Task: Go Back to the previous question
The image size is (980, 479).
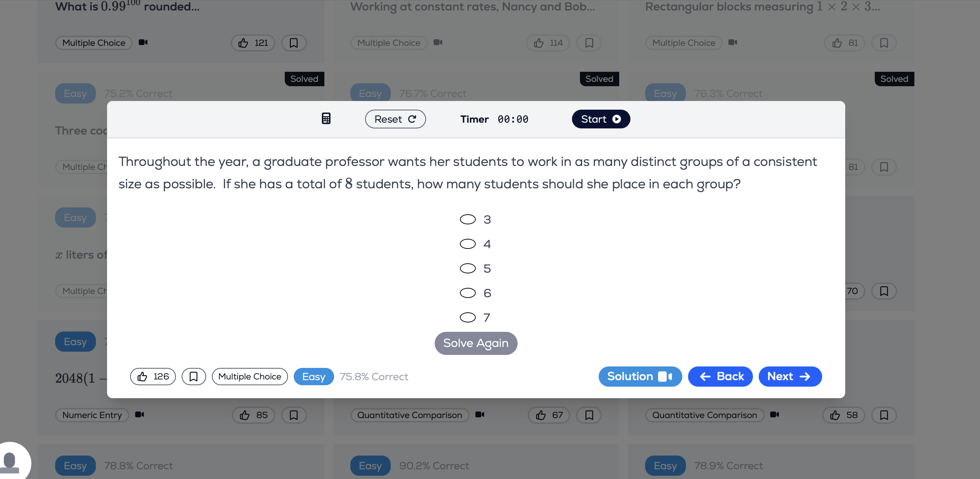Action: click(720, 377)
